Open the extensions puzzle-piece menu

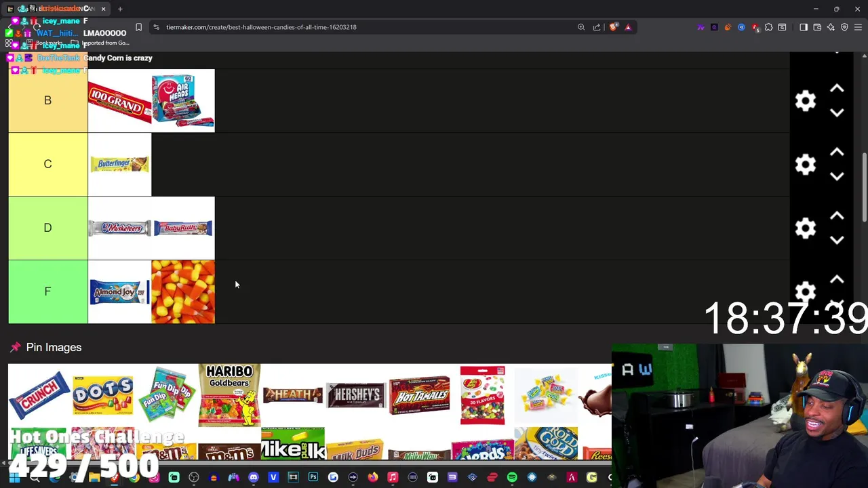pos(768,27)
